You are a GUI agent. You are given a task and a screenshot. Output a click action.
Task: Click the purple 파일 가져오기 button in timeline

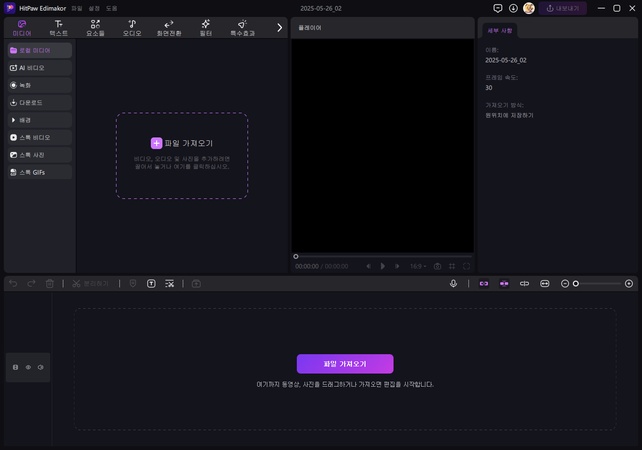click(345, 364)
